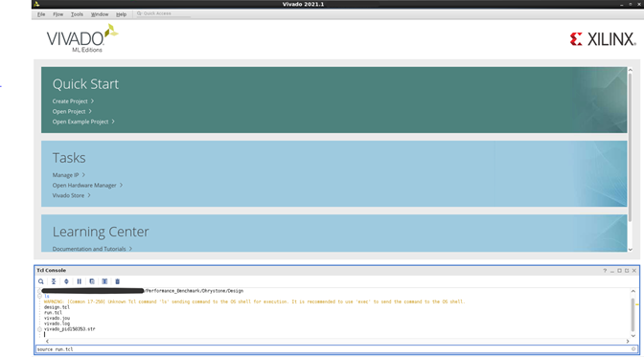Click Tcl Console scroll down arrow
The width and height of the screenshot is (644, 357).
point(632,336)
